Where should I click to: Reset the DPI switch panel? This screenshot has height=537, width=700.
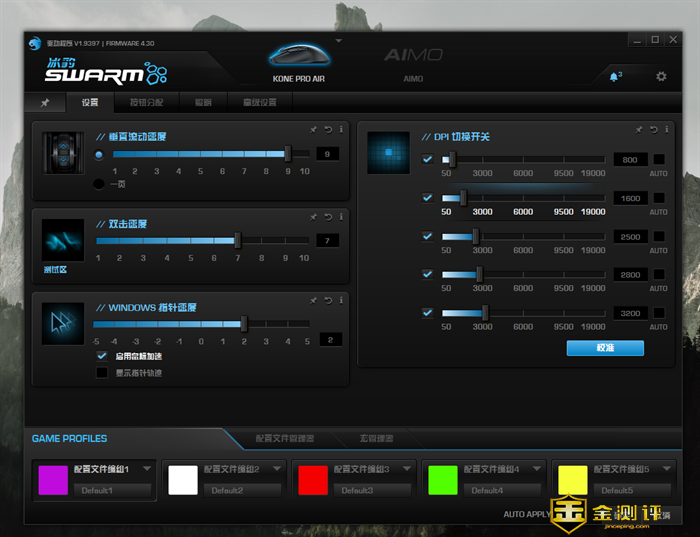click(653, 129)
